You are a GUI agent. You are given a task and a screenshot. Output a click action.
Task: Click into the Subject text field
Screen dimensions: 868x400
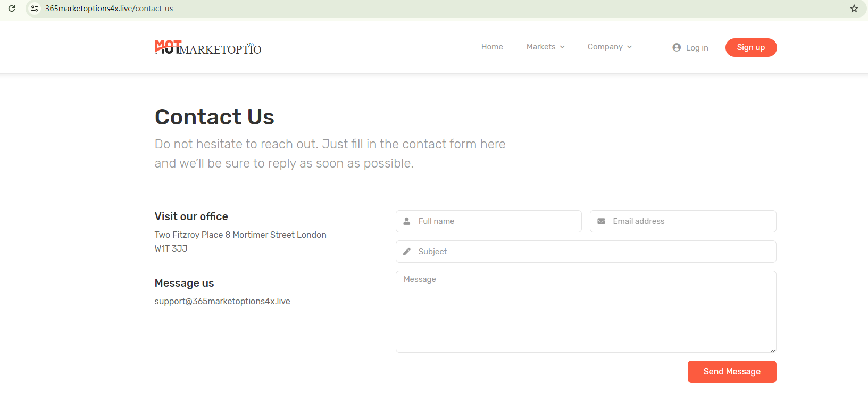coord(590,252)
